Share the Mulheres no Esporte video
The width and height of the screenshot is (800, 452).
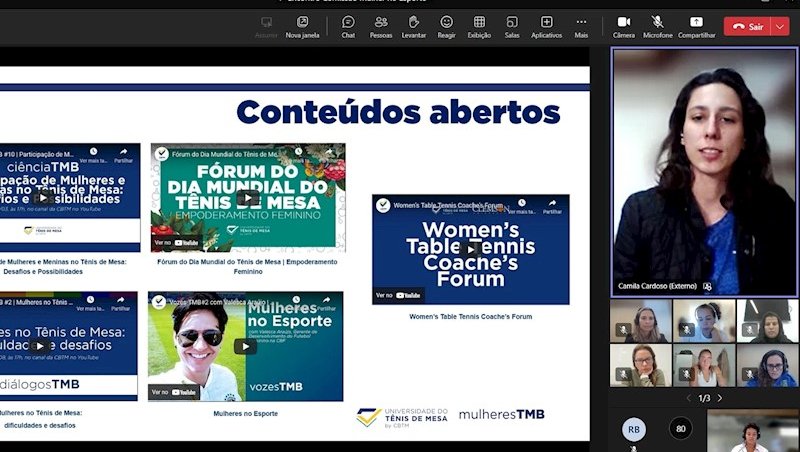coord(326,303)
